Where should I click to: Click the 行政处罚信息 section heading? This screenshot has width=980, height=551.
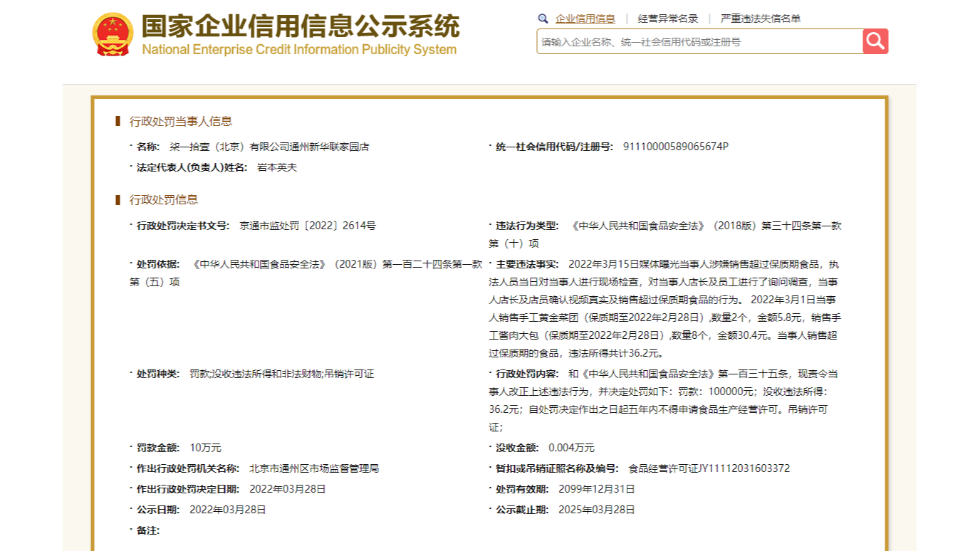pos(164,200)
